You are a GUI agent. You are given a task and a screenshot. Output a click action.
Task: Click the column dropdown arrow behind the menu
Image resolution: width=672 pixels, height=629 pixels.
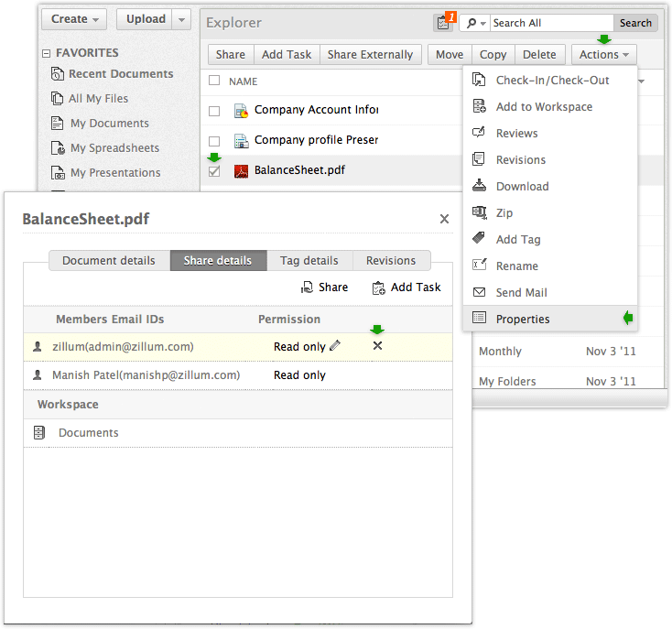[642, 81]
